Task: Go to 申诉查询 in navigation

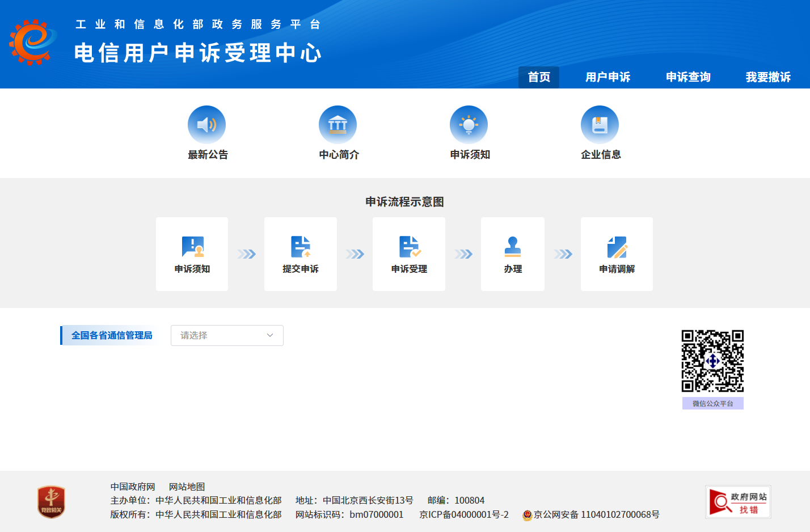Action: [688, 77]
